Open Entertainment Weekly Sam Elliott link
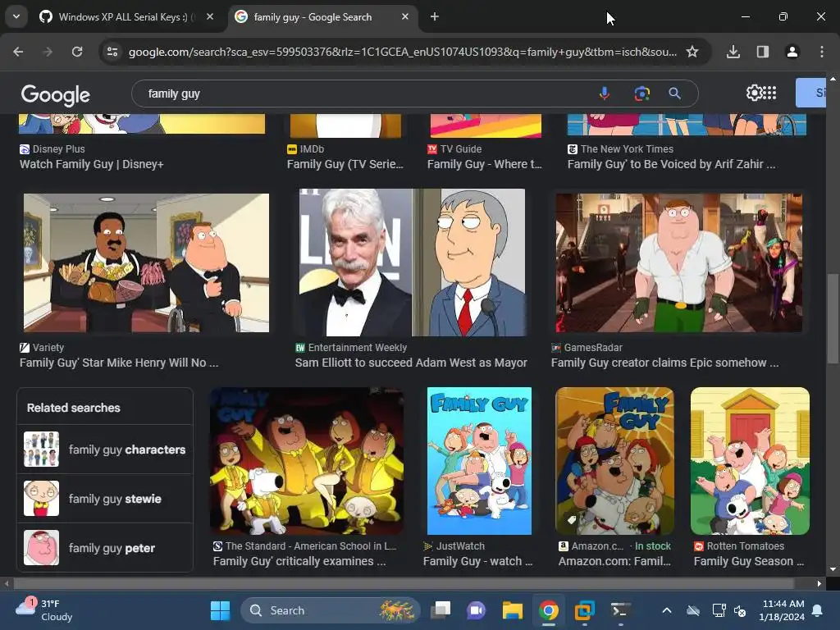Screen dimensions: 840x630 click(x=411, y=363)
